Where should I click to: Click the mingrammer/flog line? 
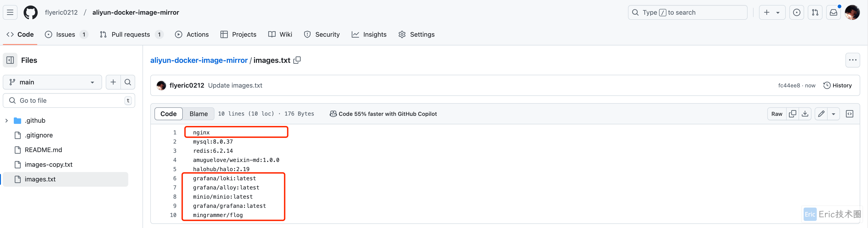218,215
